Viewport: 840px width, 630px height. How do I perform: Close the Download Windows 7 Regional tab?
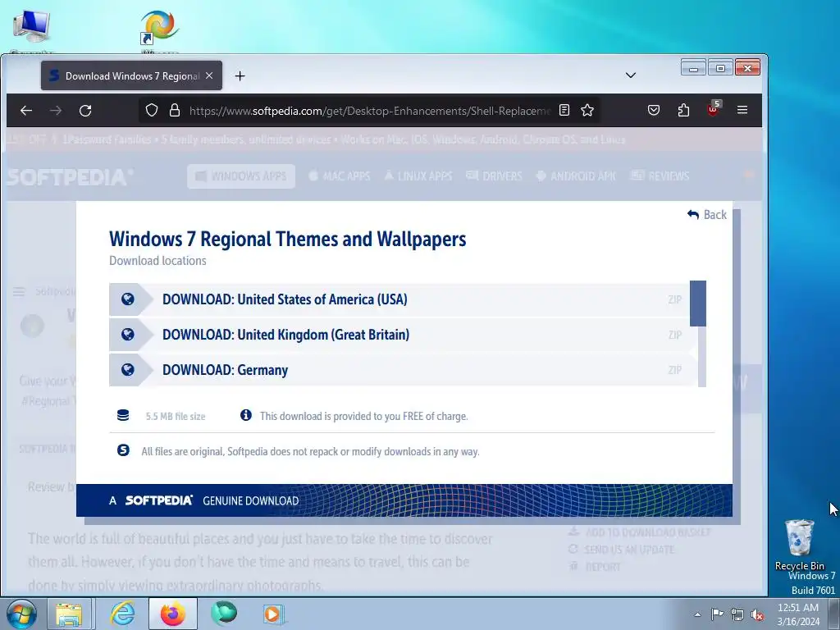[209, 76]
